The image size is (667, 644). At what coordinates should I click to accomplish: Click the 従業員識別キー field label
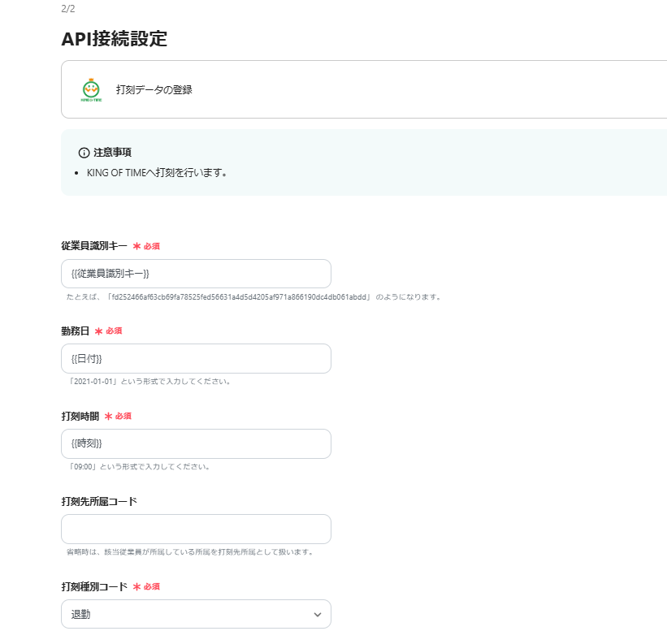94,246
